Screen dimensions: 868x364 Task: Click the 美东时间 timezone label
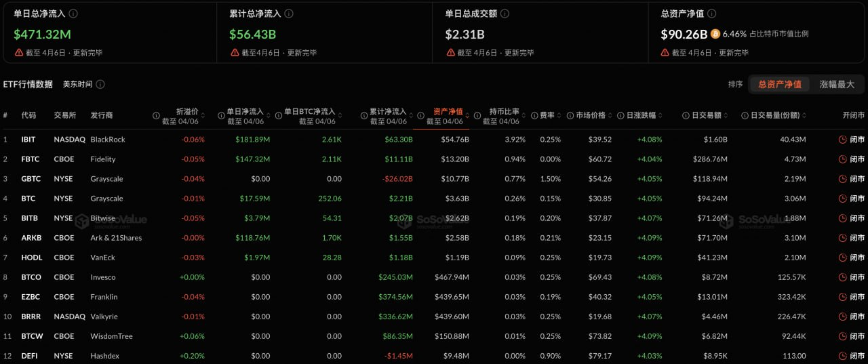point(77,85)
